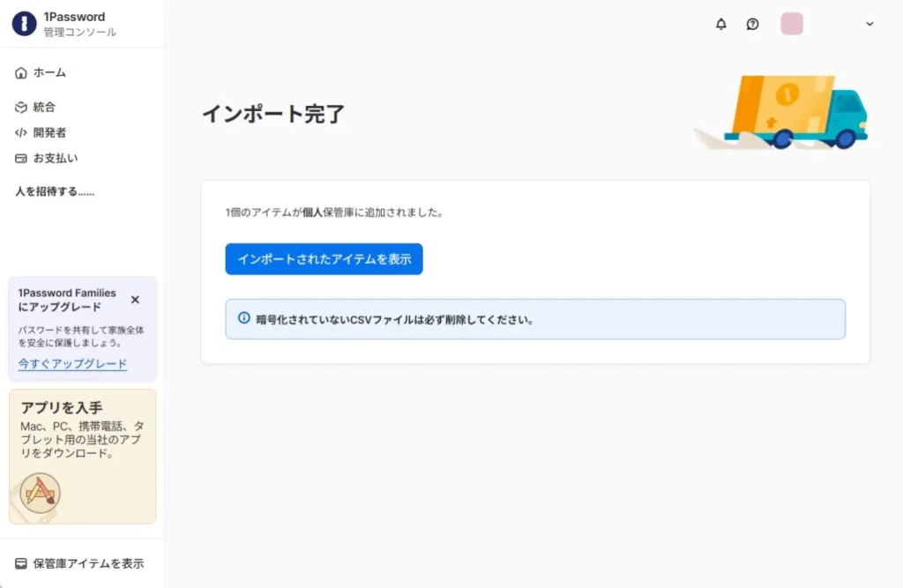Click the インポートされたアイテムを表示 button
903x588 pixels.
click(324, 259)
